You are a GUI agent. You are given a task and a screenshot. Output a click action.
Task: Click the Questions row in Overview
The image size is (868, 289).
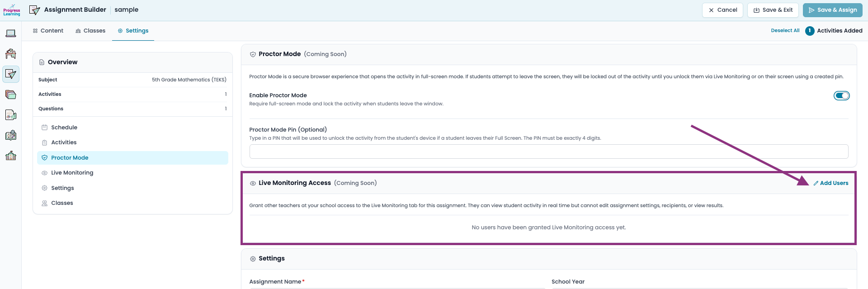click(x=132, y=109)
